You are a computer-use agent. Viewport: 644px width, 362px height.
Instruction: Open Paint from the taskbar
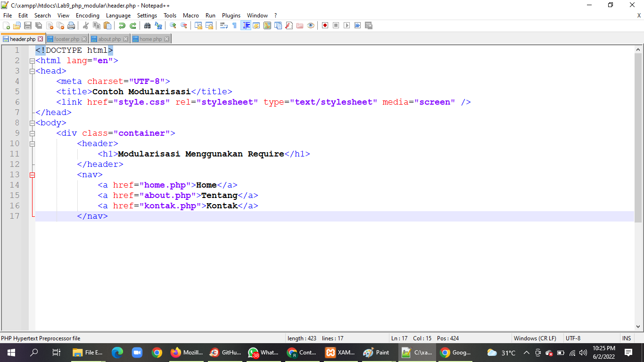[x=376, y=353]
